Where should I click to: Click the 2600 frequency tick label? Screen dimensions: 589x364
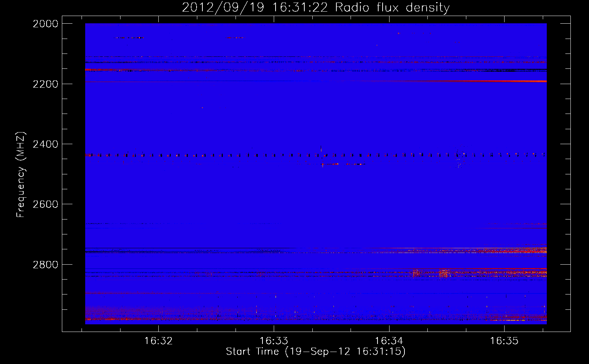point(46,204)
